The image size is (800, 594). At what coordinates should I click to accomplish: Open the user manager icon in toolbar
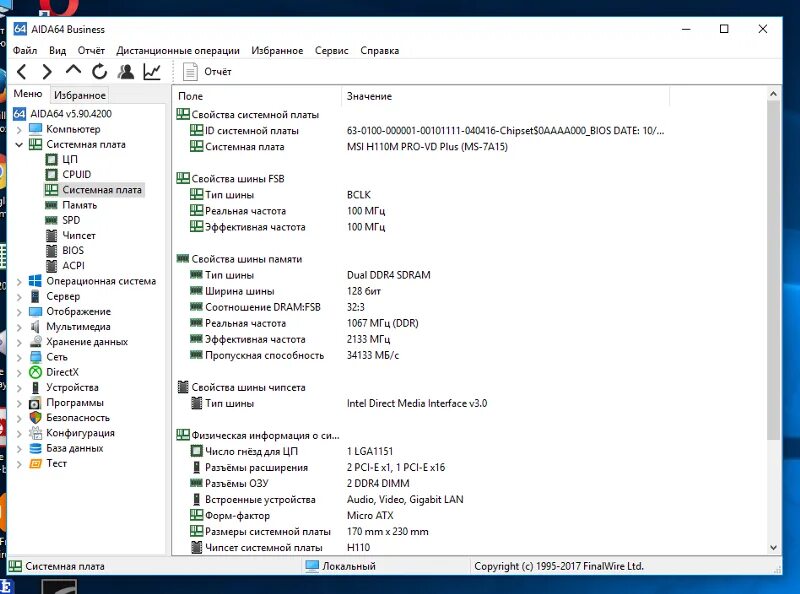click(x=126, y=71)
